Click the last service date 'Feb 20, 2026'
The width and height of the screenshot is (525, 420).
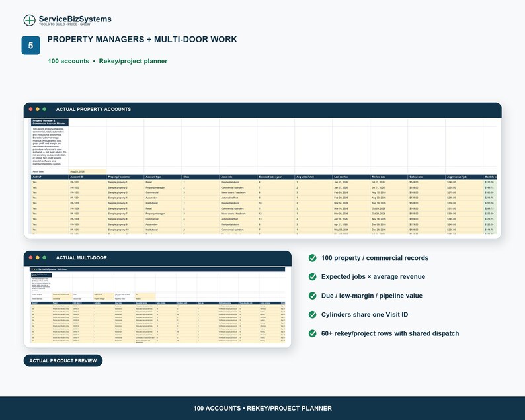tap(351, 198)
